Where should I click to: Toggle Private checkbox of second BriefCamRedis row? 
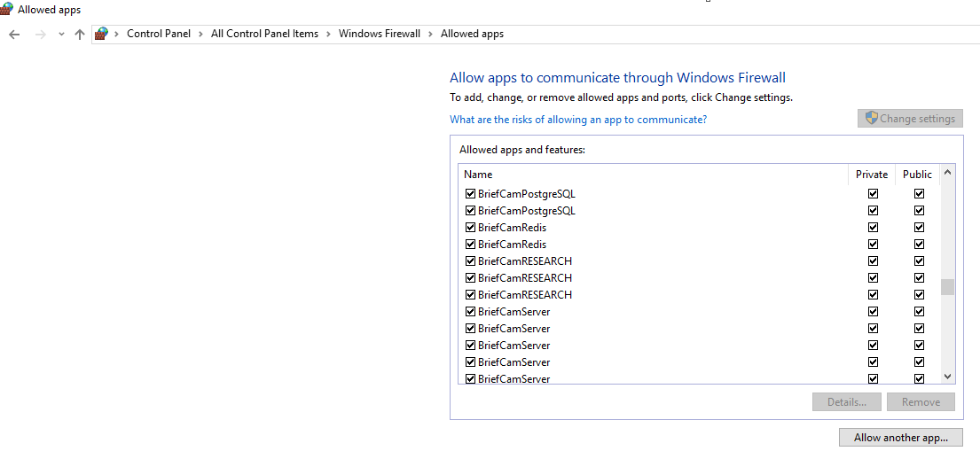point(873,245)
